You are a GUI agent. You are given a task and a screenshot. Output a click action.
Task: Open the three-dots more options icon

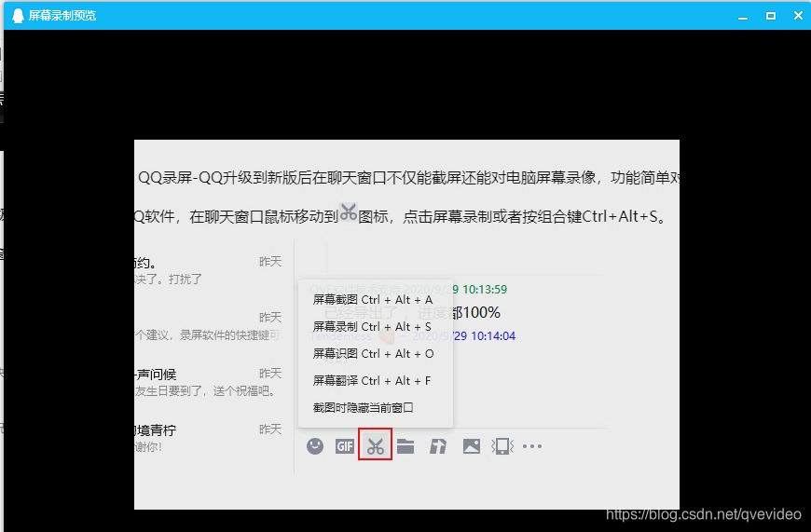[x=532, y=446]
